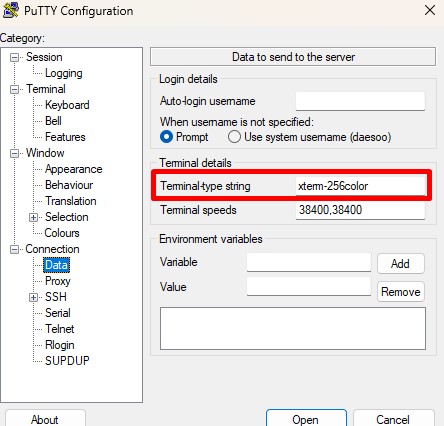Open the Colours category

tap(62, 233)
